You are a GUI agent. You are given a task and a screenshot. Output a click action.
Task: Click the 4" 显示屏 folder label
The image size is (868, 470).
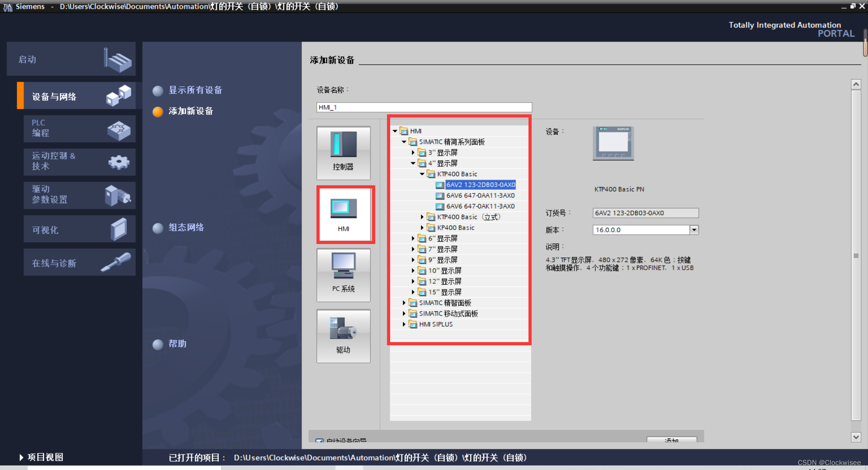(x=443, y=163)
